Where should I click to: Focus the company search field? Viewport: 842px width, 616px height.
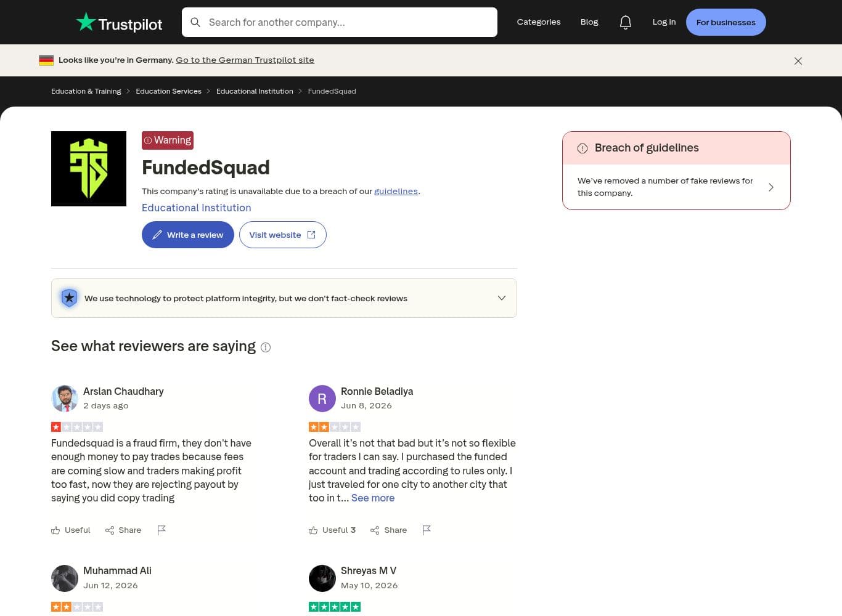(x=340, y=22)
